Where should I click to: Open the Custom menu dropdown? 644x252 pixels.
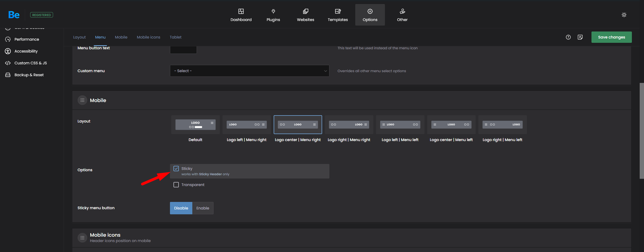pos(249,71)
